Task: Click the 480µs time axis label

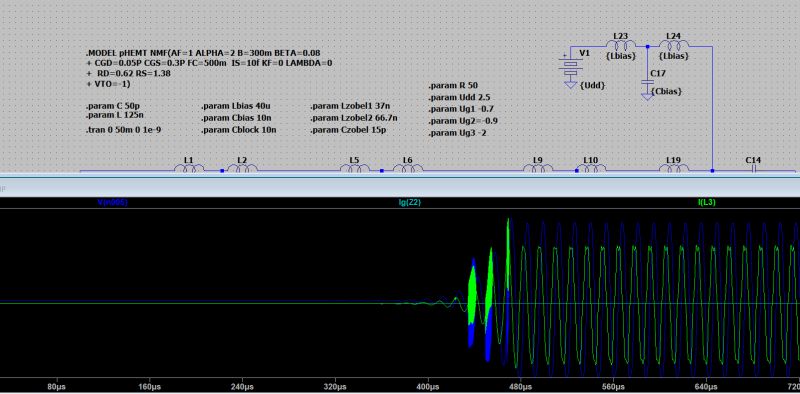Action: (x=521, y=387)
